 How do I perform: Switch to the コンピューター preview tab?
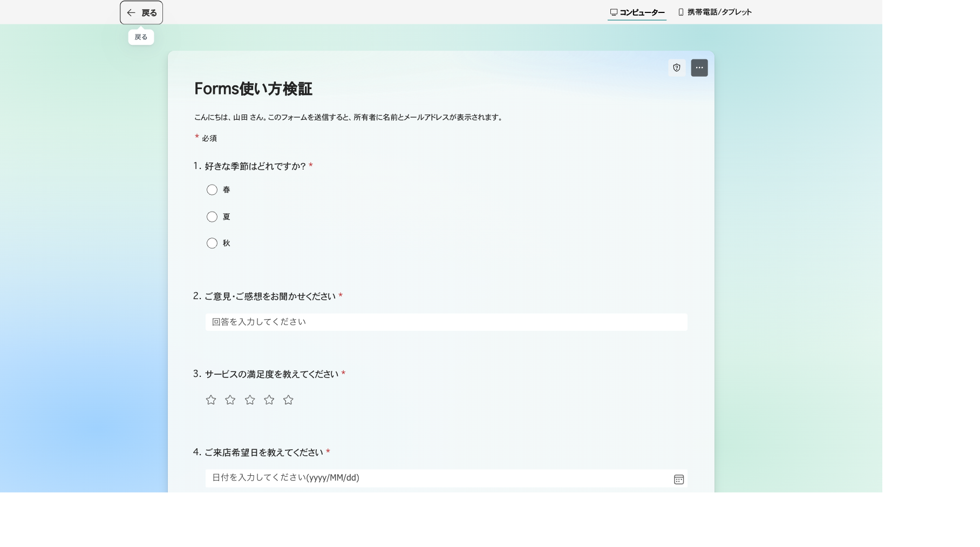coord(637,12)
